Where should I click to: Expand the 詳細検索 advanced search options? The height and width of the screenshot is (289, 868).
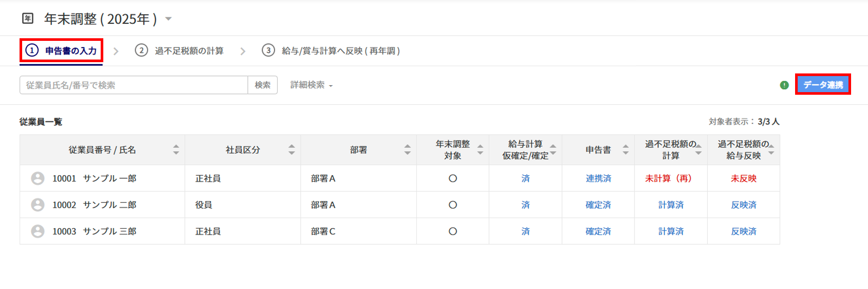coord(311,85)
